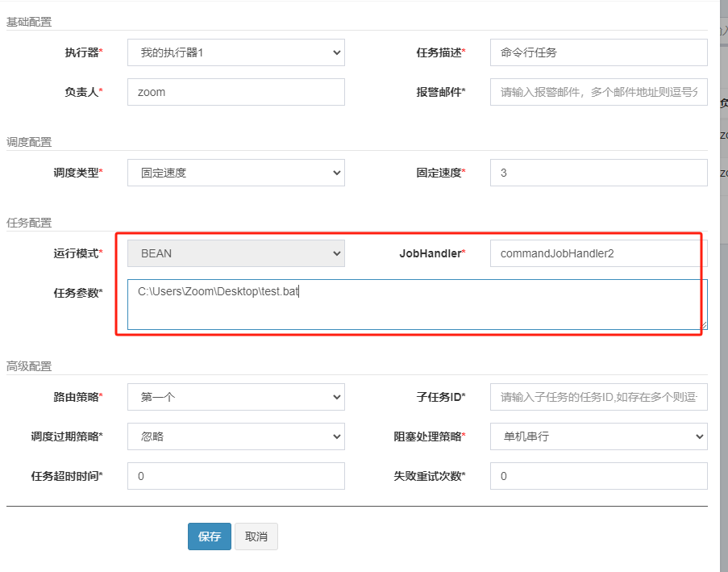
Task: Click the 任务描述 field containing 命令行任务
Action: click(598, 52)
